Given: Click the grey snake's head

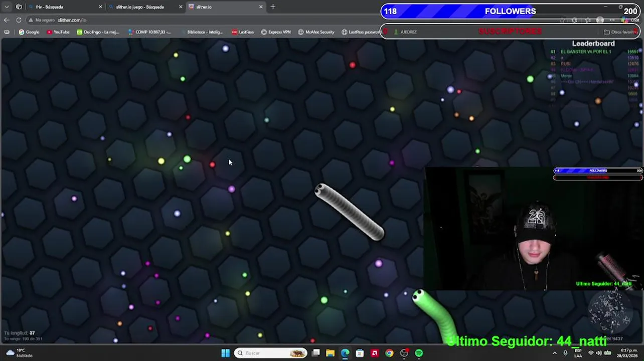Looking at the screenshot, I should click(320, 191).
